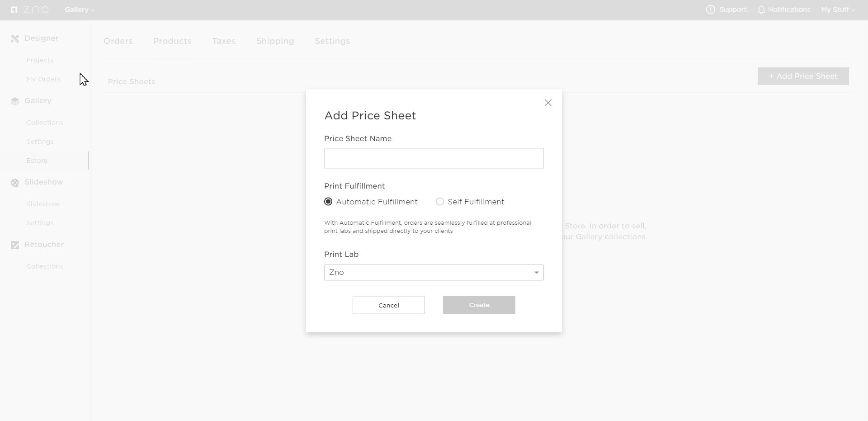Switch to the Shipping tab

click(275, 41)
